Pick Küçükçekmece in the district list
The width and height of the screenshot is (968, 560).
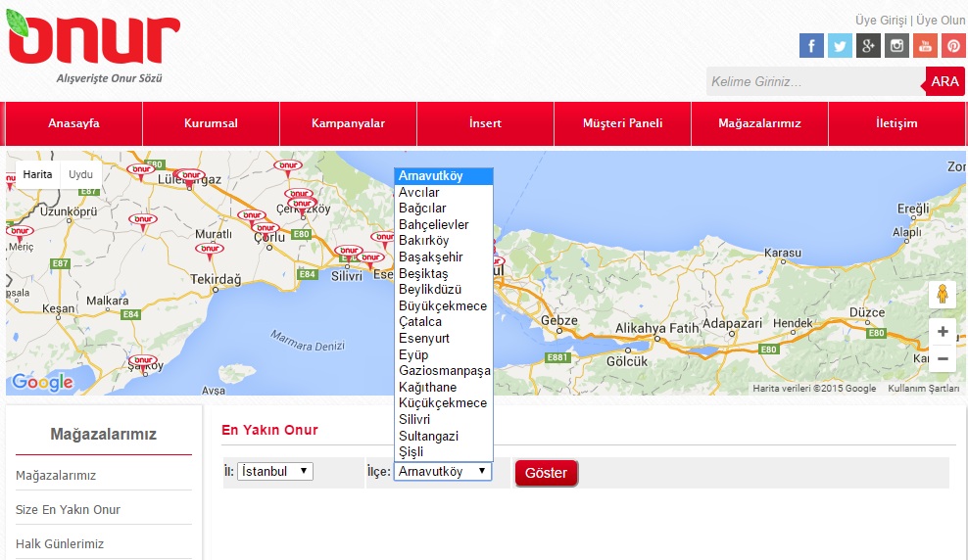click(443, 403)
